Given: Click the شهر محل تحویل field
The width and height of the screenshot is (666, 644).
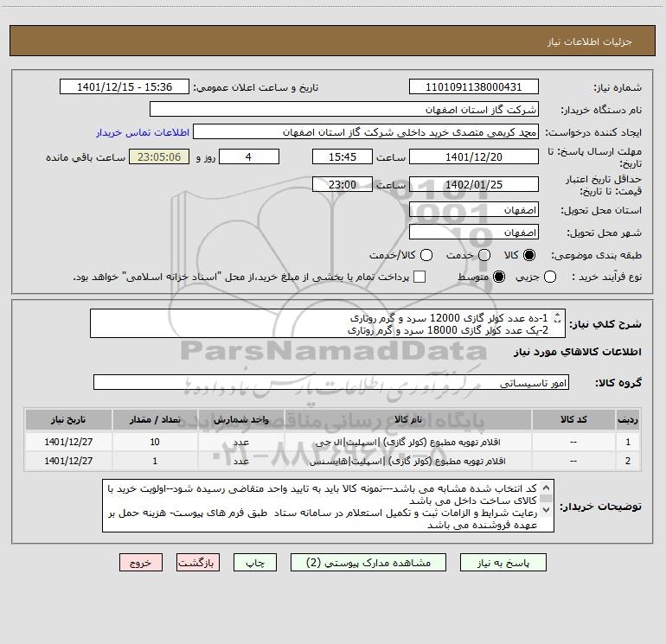Looking at the screenshot, I should (474, 233).
